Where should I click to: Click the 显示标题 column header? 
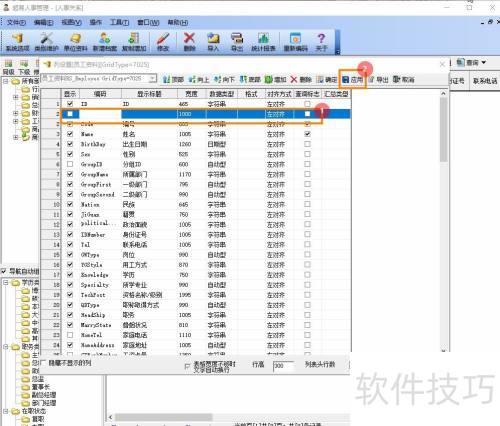pos(149,94)
